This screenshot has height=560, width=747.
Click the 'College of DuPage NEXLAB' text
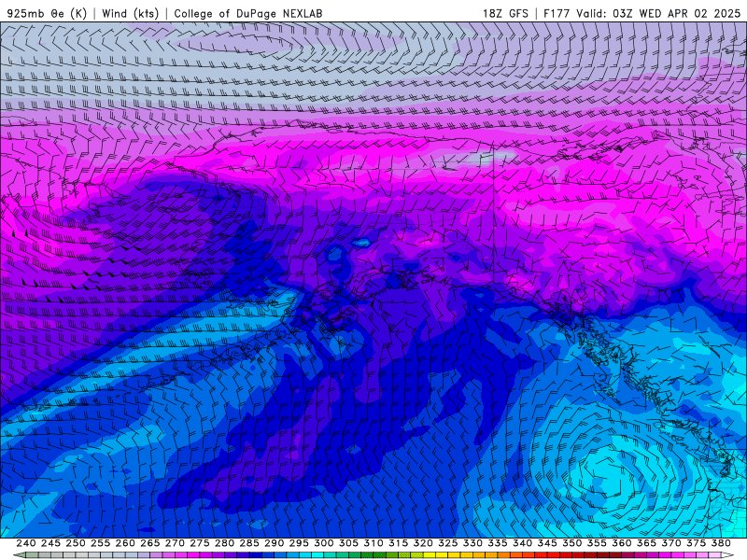click(248, 13)
